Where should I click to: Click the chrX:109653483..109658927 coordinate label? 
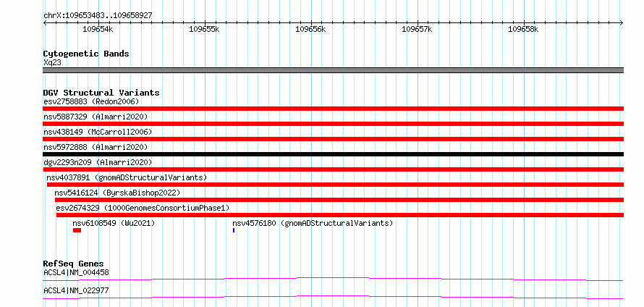[98, 15]
